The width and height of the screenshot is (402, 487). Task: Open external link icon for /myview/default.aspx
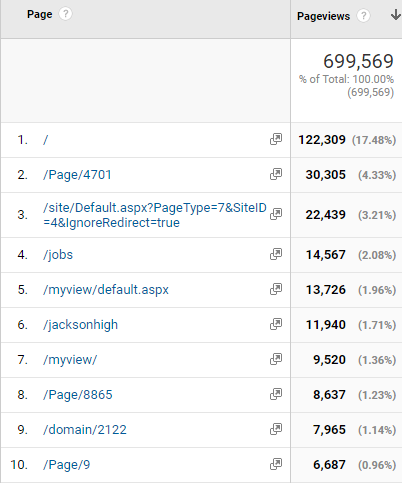click(276, 289)
